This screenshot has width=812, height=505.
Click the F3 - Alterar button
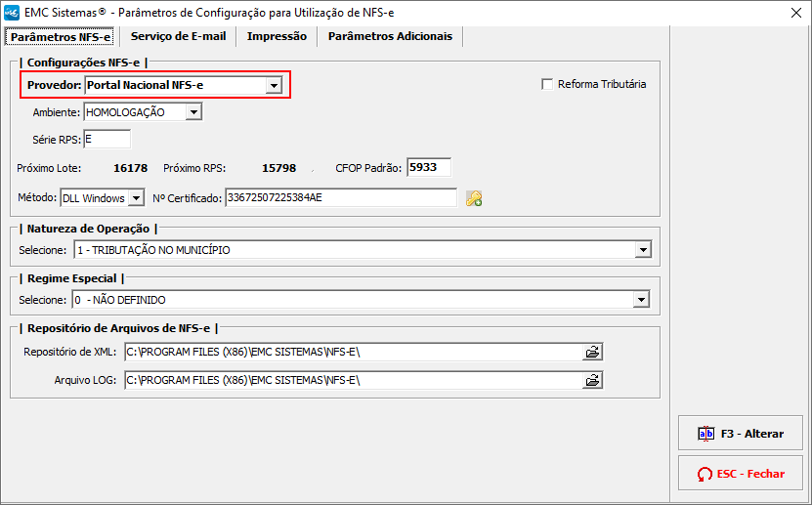740,434
